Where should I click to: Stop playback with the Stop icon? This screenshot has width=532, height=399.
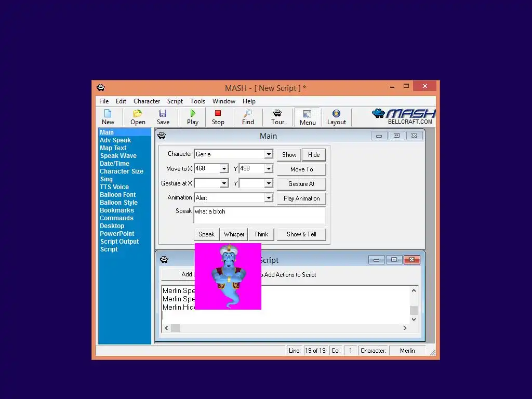tap(218, 117)
